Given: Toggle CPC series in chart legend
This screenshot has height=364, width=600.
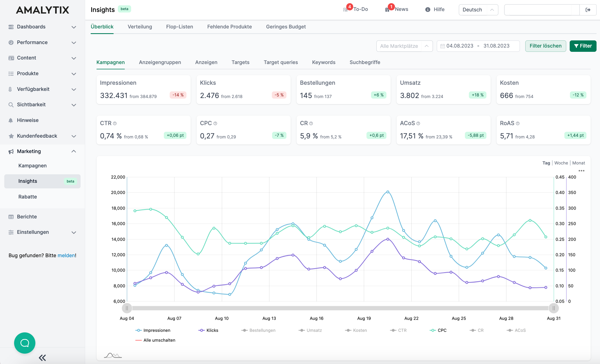Looking at the screenshot, I should point(438,331).
